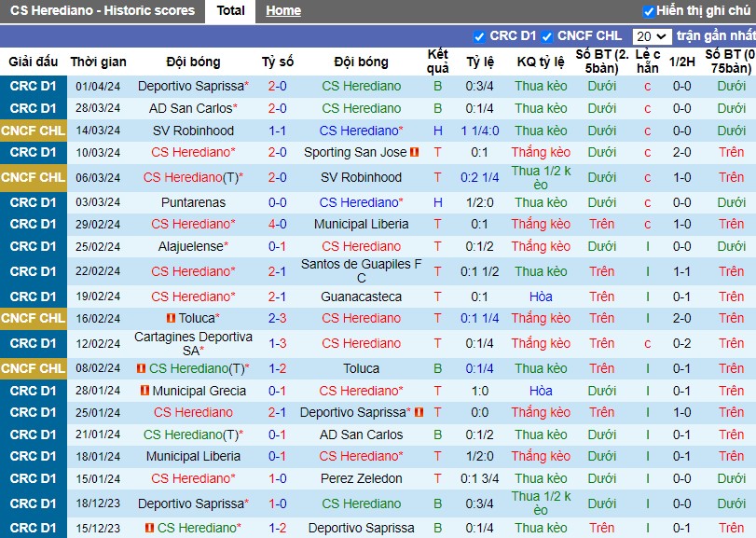Click CNCF CHL league cell on 06/03/24 row
The image size is (756, 538).
[34, 177]
